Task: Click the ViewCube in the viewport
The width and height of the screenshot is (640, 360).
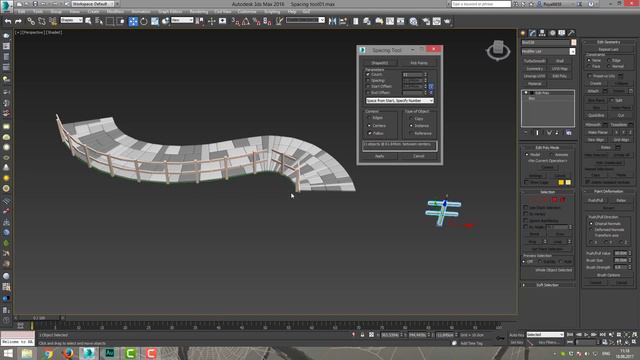Action: click(x=498, y=49)
